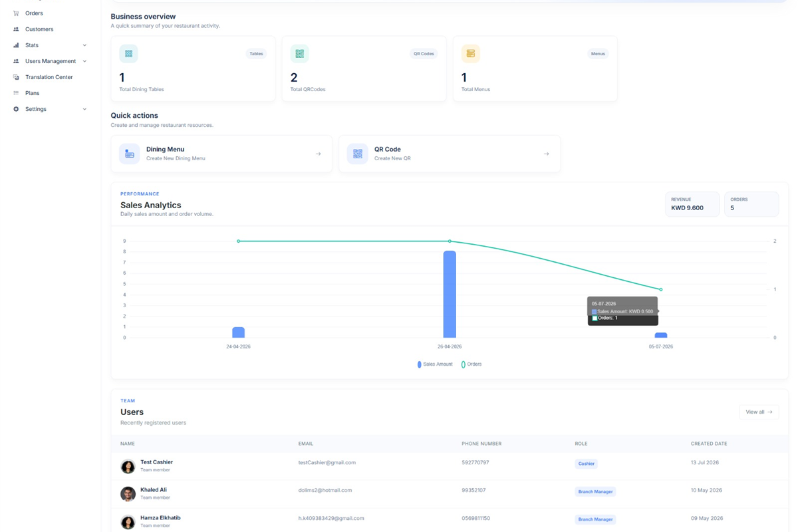Click the Cashier role badge
This screenshot has height=532, width=798.
click(587, 464)
